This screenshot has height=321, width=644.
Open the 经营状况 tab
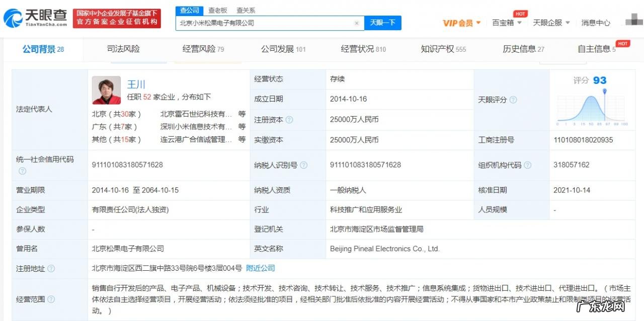[x=359, y=50]
